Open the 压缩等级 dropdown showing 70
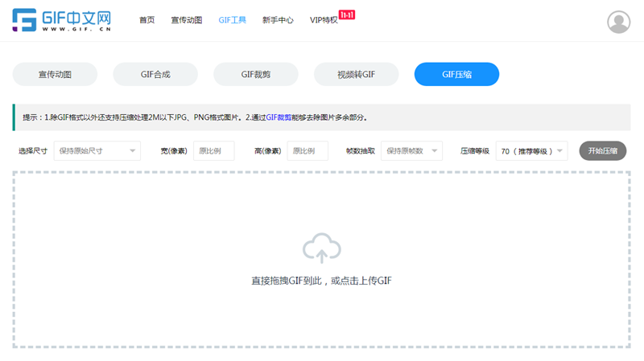 (531, 151)
